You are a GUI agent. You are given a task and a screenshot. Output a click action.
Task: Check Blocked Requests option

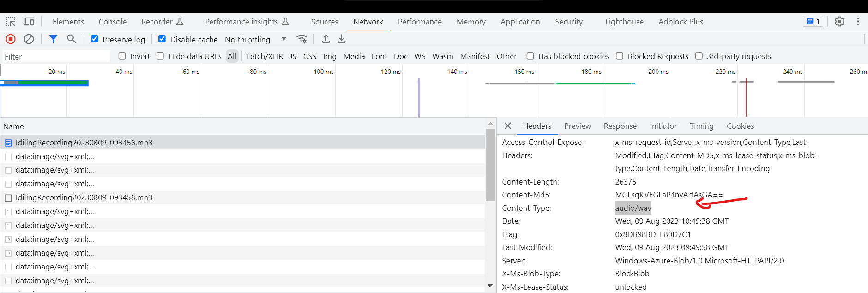[x=620, y=56]
